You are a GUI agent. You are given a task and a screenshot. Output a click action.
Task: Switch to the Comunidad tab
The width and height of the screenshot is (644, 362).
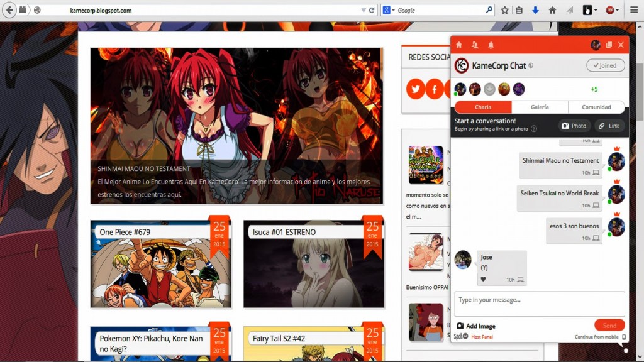(x=596, y=107)
